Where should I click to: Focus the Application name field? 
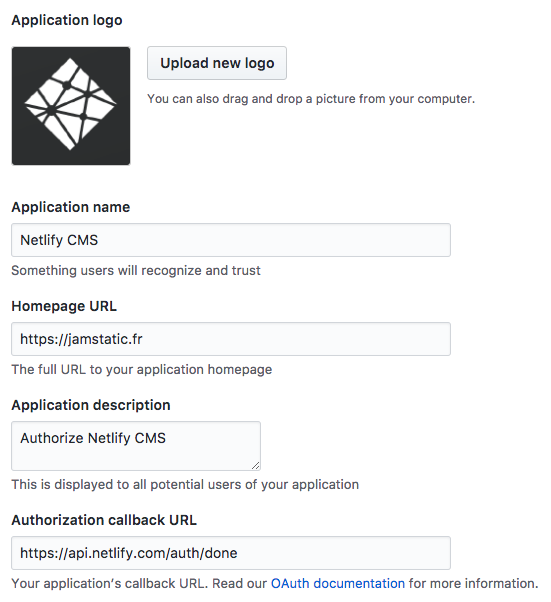pyautogui.click(x=231, y=240)
